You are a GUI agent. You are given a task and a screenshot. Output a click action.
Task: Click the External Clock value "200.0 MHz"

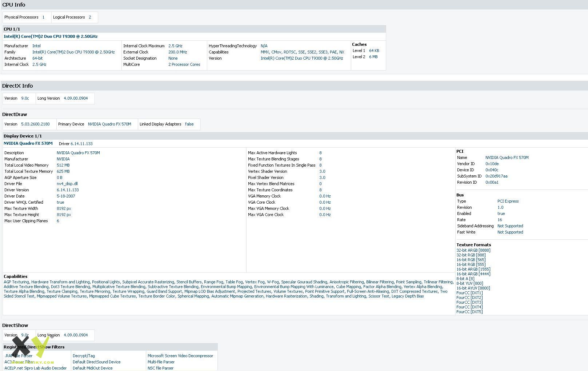pyautogui.click(x=177, y=52)
